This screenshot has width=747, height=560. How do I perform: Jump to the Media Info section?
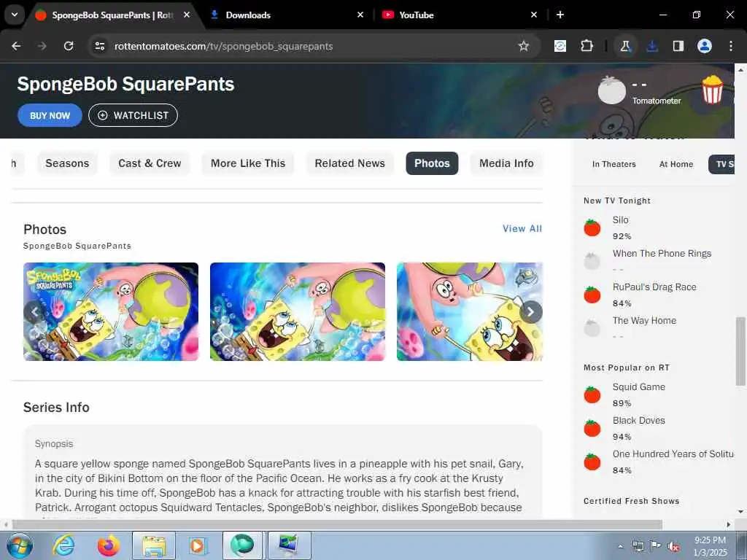[x=506, y=163]
